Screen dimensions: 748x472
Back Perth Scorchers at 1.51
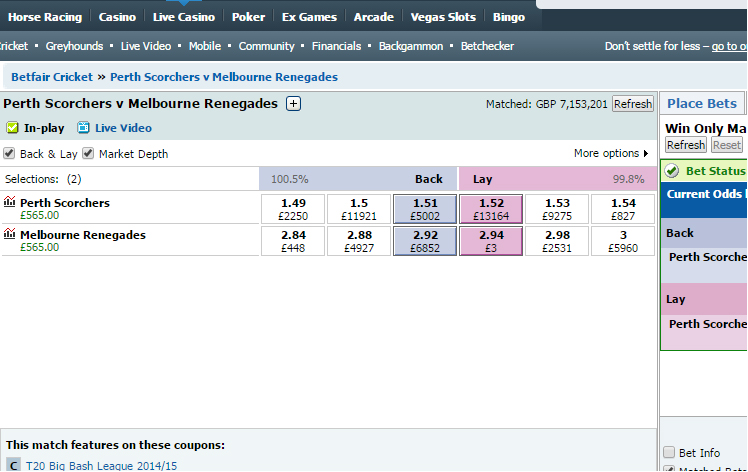pyautogui.click(x=425, y=209)
